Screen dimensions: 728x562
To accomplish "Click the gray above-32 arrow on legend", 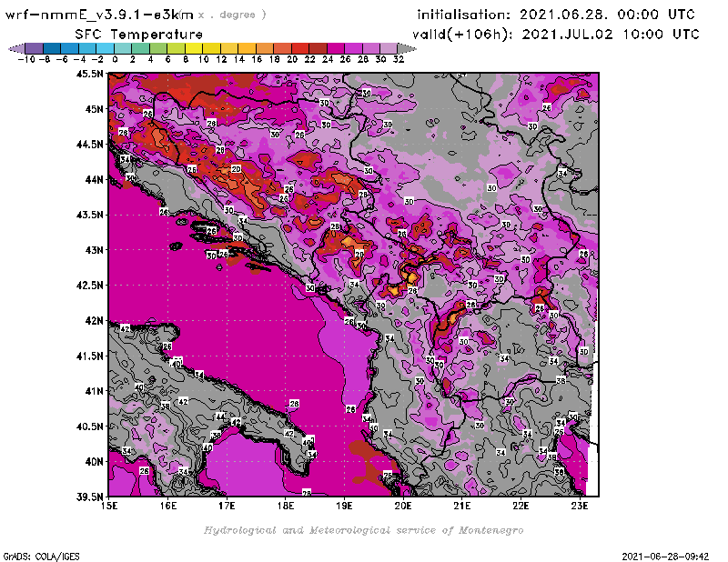I will pyautogui.click(x=407, y=48).
